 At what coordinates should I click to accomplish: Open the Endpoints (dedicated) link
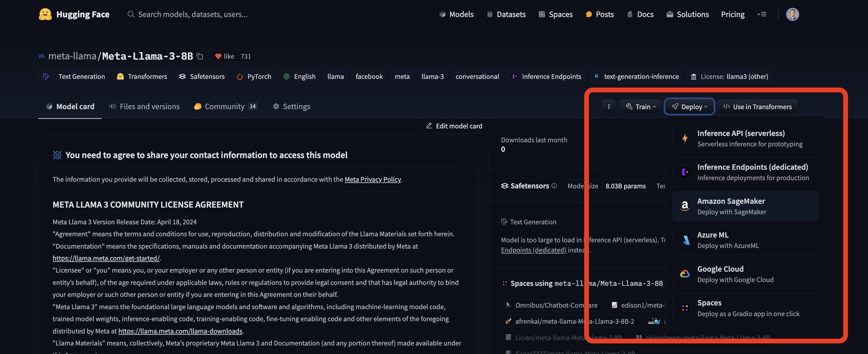coord(534,250)
